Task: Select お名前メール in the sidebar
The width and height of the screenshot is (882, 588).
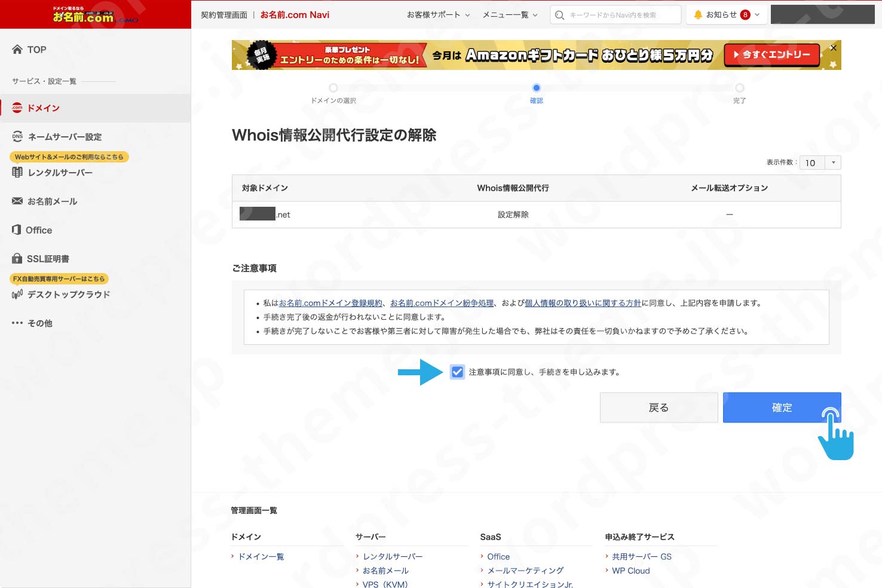Action: [53, 201]
